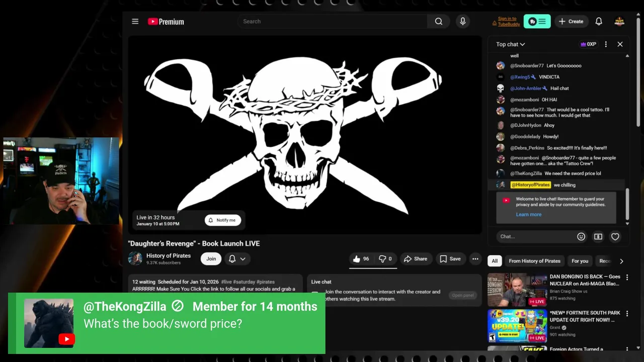
Task: Click the Share button
Action: (x=416, y=259)
